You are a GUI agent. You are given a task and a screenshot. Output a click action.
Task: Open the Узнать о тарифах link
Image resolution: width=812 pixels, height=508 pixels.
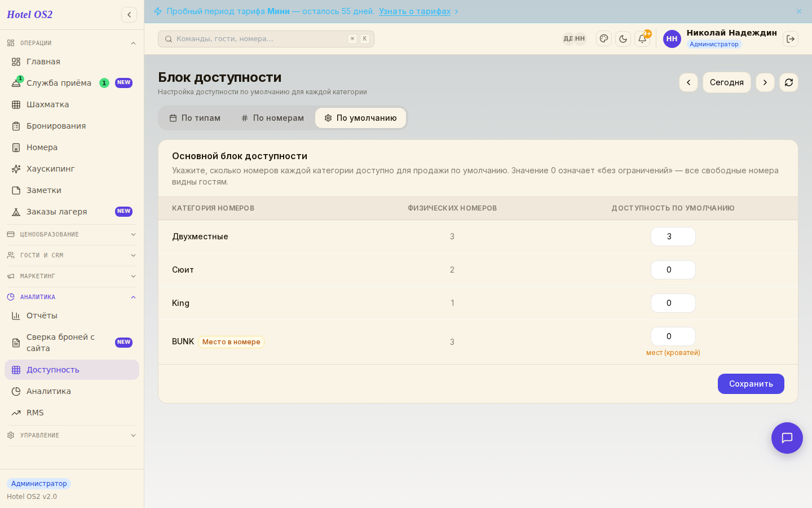pos(415,11)
